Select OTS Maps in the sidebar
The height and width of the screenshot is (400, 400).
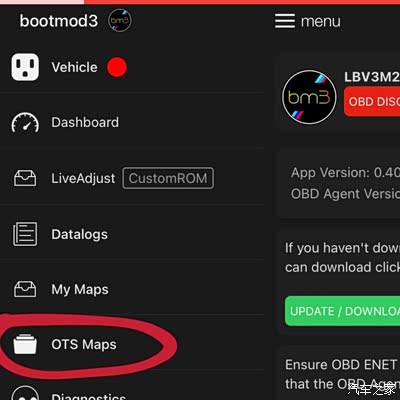pos(84,344)
